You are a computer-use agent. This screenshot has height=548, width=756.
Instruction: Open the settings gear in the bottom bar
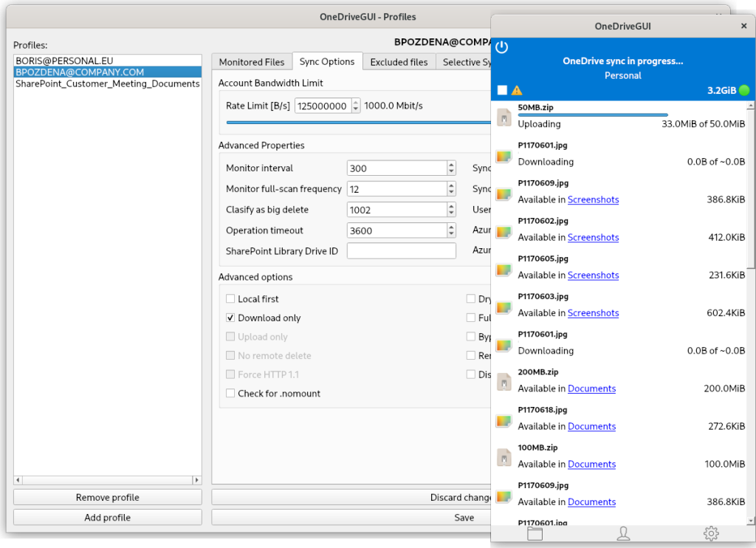click(x=710, y=532)
